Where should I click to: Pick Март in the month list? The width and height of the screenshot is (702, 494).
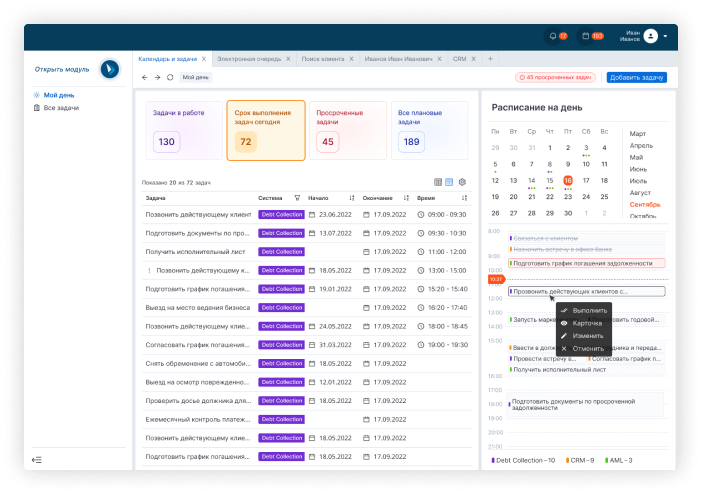point(638,133)
